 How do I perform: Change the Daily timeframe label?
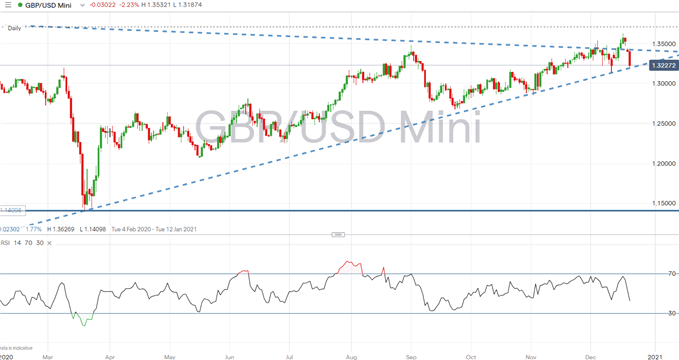pyautogui.click(x=14, y=28)
